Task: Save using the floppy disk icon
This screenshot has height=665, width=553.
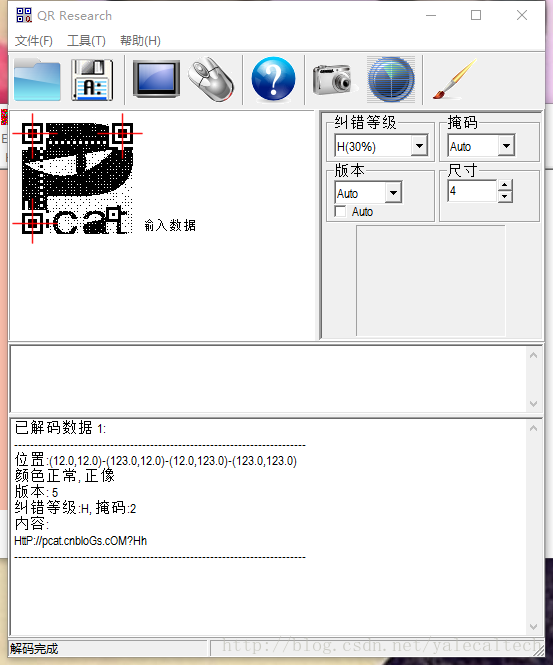Action: tap(93, 80)
